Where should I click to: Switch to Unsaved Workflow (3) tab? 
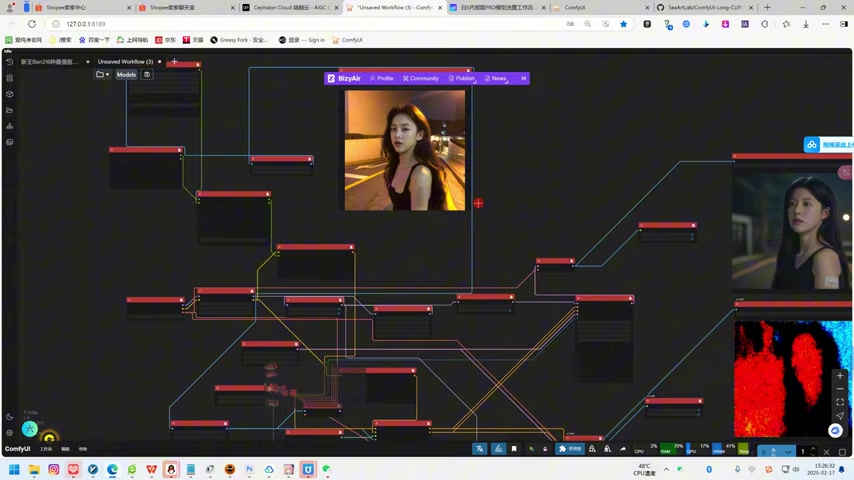point(125,62)
